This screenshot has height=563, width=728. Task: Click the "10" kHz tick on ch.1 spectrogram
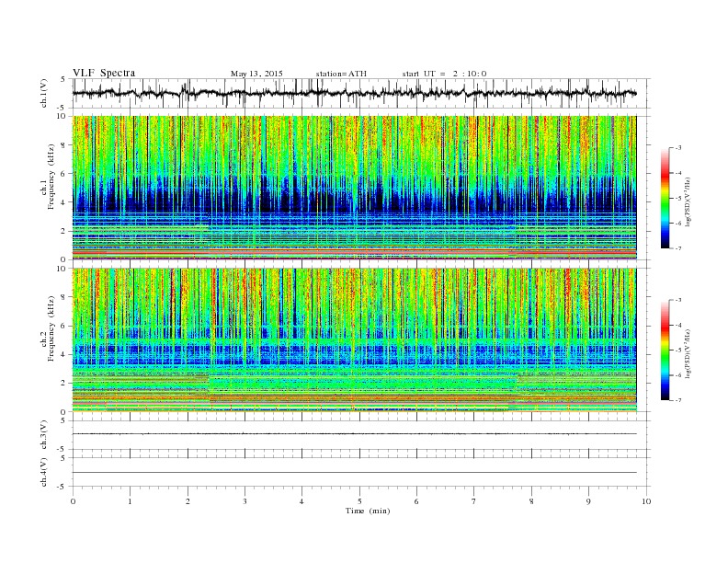[63, 116]
